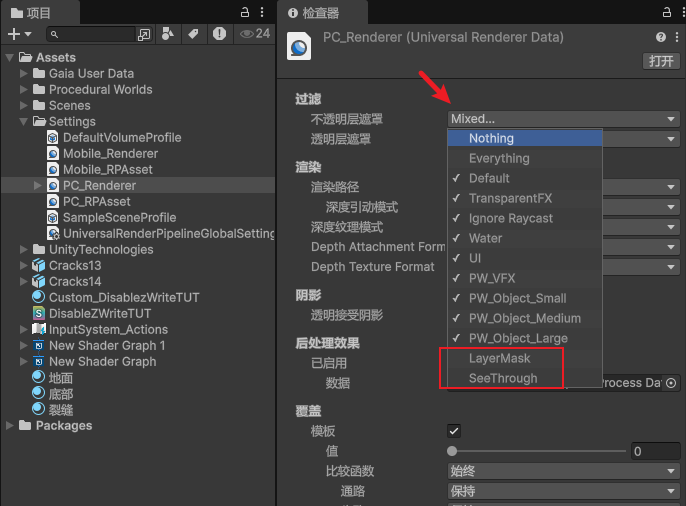Enable the SeeThrough layer entry

pos(525,378)
